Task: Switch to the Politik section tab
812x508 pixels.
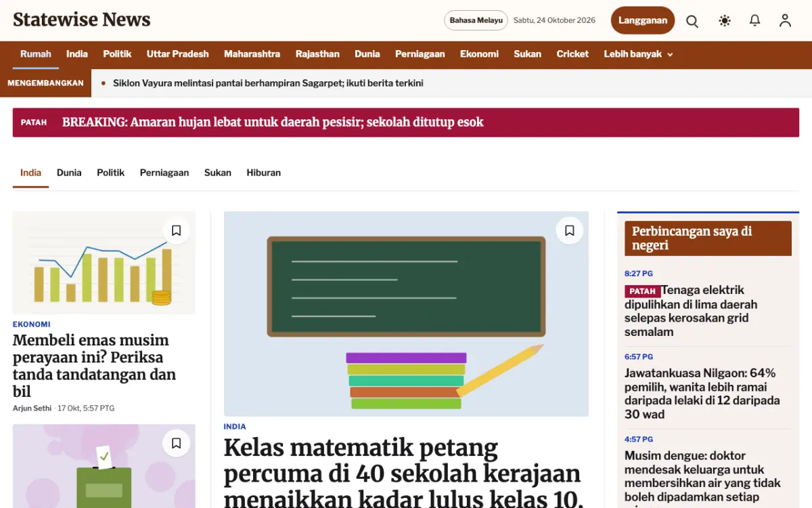Action: click(x=110, y=173)
